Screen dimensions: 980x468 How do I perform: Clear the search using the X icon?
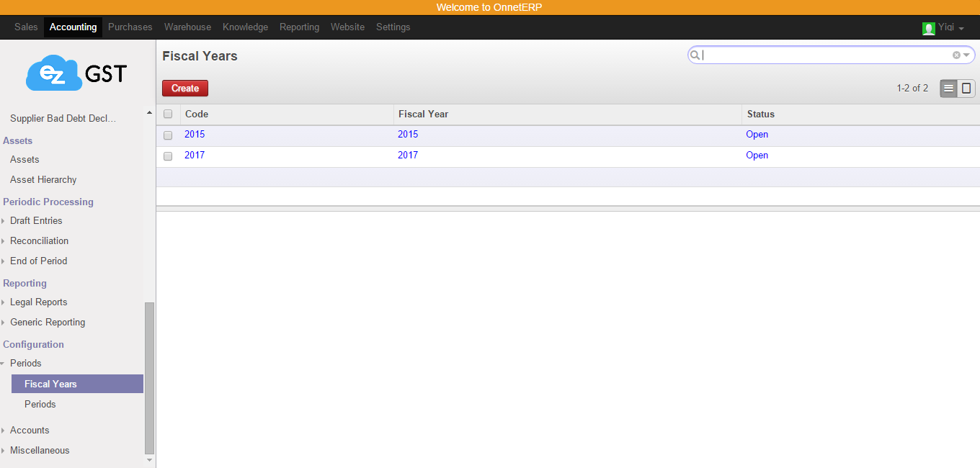(956, 55)
